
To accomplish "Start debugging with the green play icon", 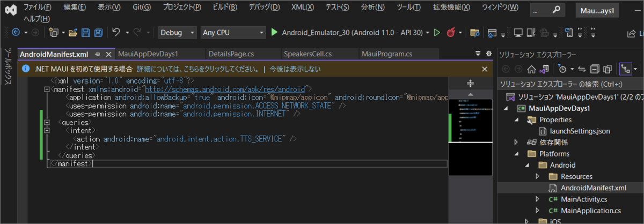I will (x=274, y=33).
